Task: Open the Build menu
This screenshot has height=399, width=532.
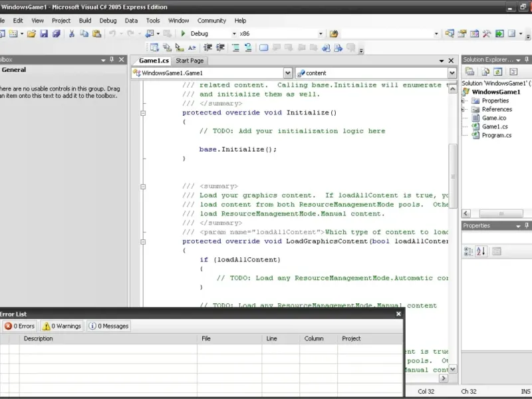Action: pos(85,21)
